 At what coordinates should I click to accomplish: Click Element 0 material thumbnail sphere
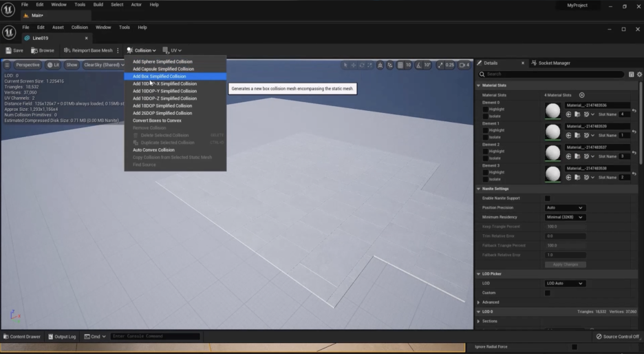(552, 111)
